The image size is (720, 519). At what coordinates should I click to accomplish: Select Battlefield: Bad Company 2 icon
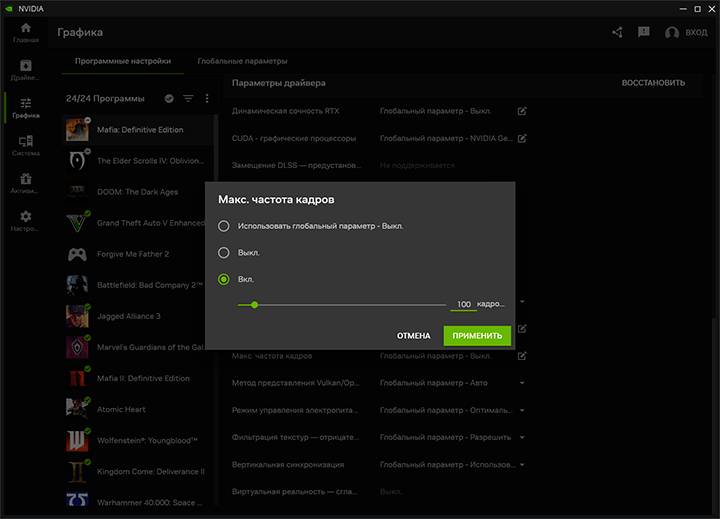(x=77, y=285)
